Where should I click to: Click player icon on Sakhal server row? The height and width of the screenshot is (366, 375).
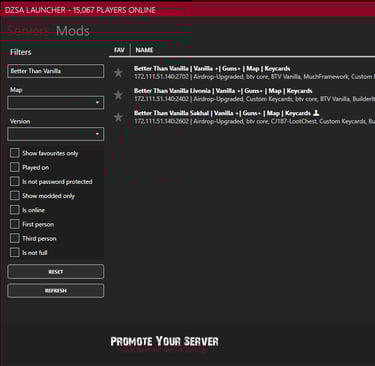(316, 113)
